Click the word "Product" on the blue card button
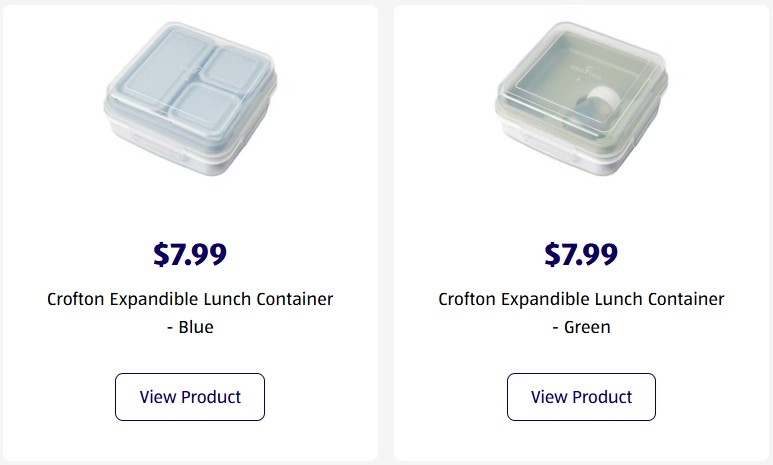The height and width of the screenshot is (465, 773). pos(210,397)
